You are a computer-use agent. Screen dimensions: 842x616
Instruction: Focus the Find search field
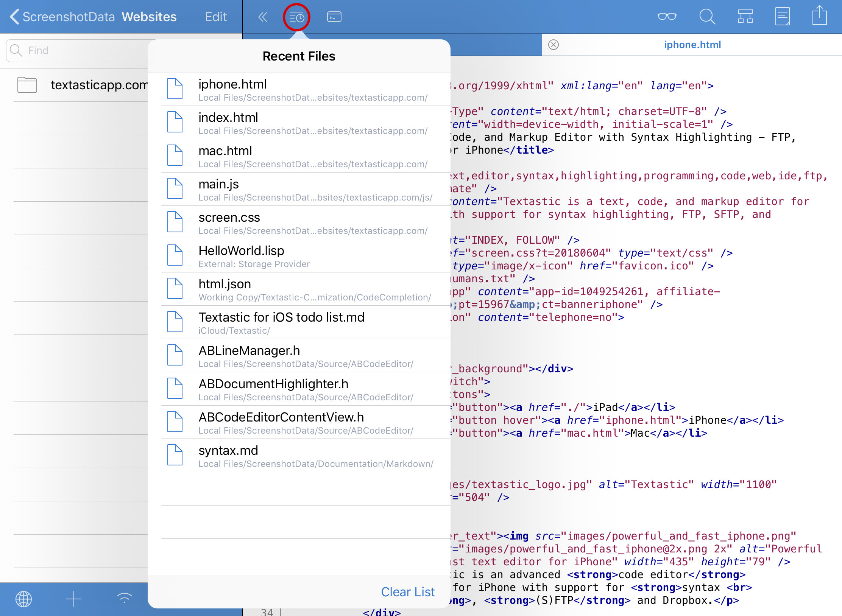pos(78,50)
